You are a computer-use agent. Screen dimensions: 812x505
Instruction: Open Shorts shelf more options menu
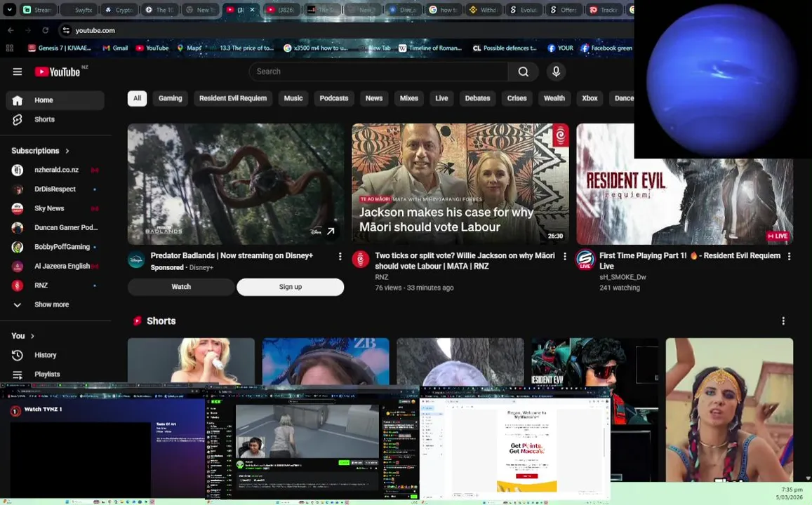(783, 321)
